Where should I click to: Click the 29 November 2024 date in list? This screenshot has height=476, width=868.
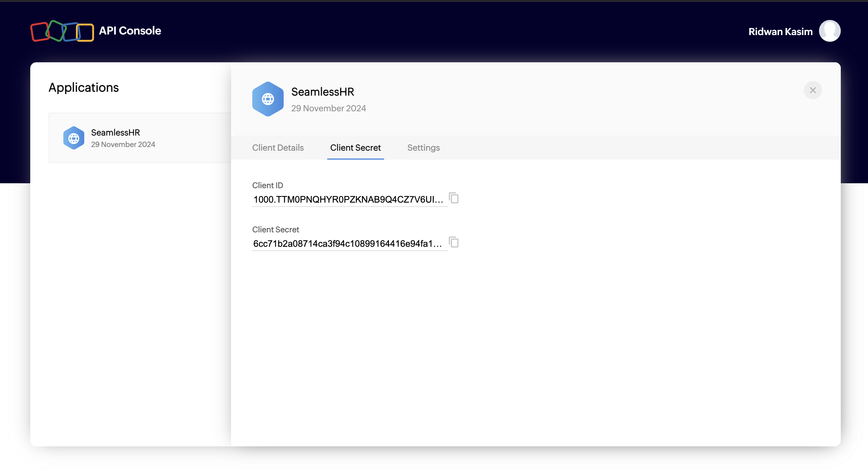tap(123, 144)
